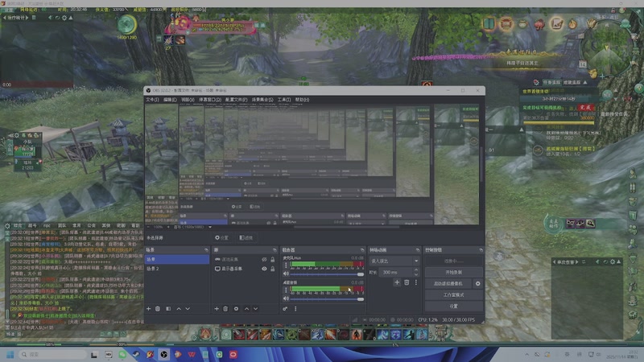Screen dimensions: 644x362
Task: Open mixer footer three-dot menu
Action: pyautogui.click(x=295, y=309)
